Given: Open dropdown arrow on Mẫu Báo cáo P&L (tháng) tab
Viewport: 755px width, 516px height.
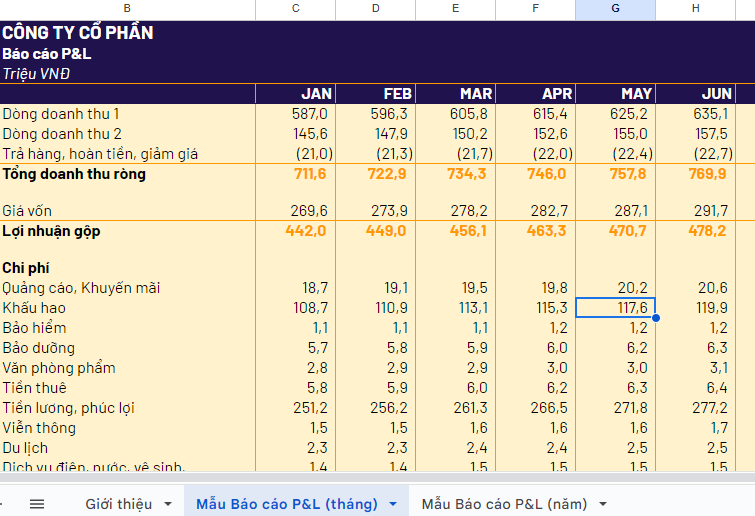Looking at the screenshot, I should pyautogui.click(x=393, y=503).
